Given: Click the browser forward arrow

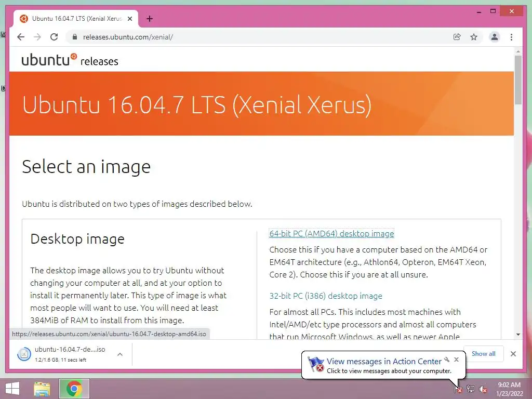Looking at the screenshot, I should point(37,37).
